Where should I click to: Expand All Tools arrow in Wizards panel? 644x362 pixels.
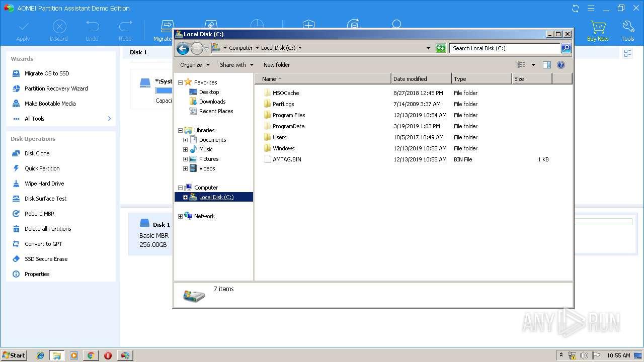click(x=109, y=119)
